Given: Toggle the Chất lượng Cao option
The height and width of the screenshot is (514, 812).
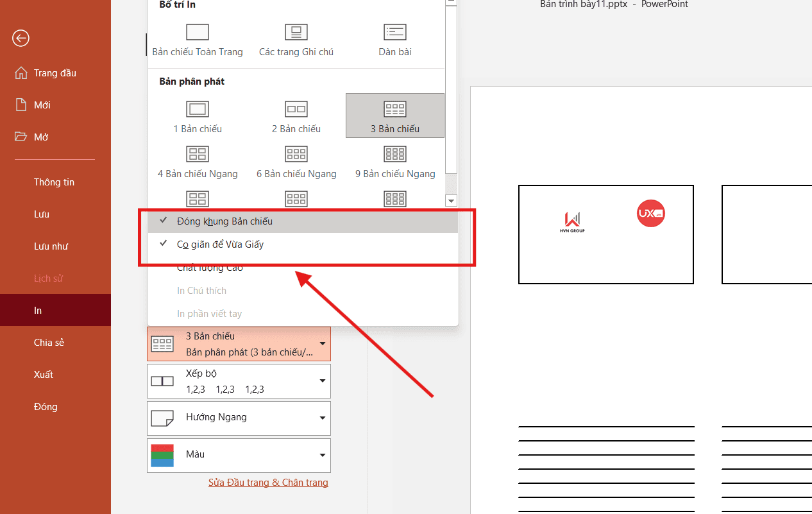Looking at the screenshot, I should (210, 268).
